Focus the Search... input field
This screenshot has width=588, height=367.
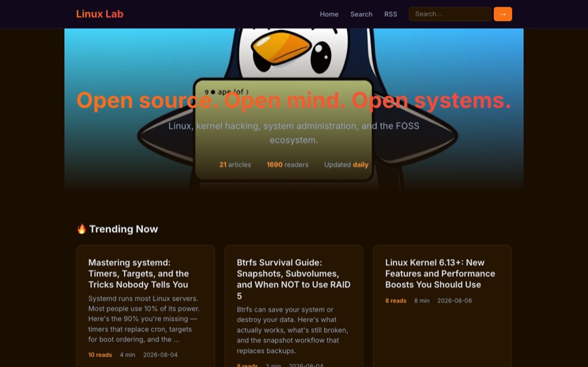pyautogui.click(x=449, y=14)
